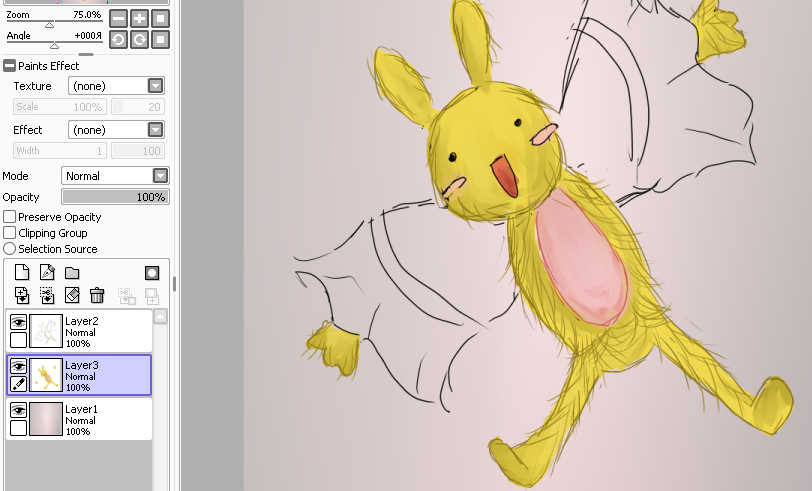Delete the selected layer with the trash icon
The width and height of the screenshot is (812, 491).
coord(97,296)
